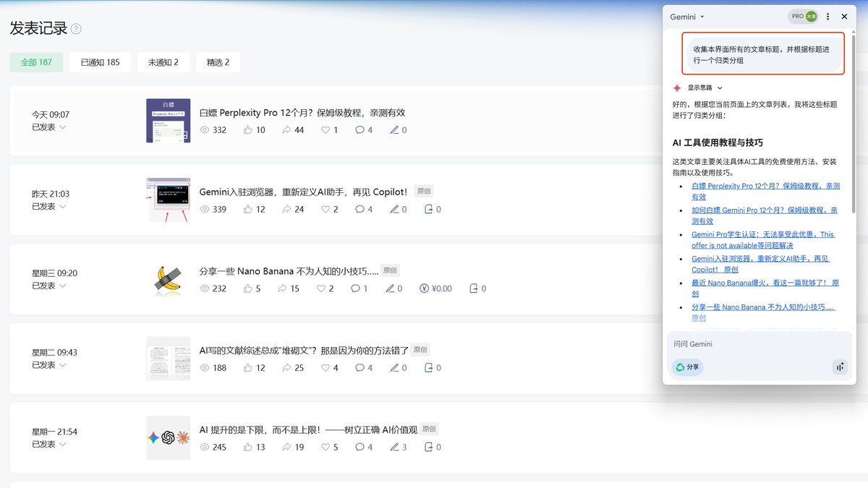Click heart icon for 文献综述 article
Image resolution: width=868 pixels, height=488 pixels.
(x=325, y=368)
